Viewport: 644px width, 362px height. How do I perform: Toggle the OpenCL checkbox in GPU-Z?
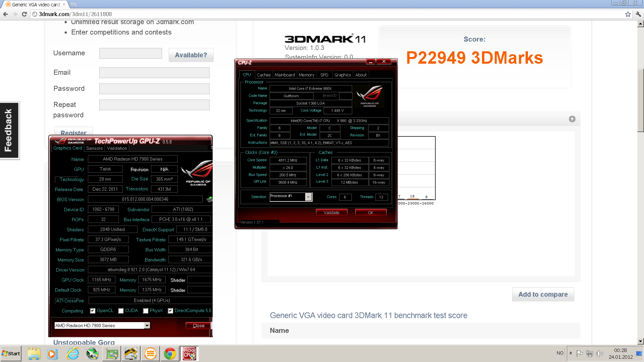(x=93, y=311)
